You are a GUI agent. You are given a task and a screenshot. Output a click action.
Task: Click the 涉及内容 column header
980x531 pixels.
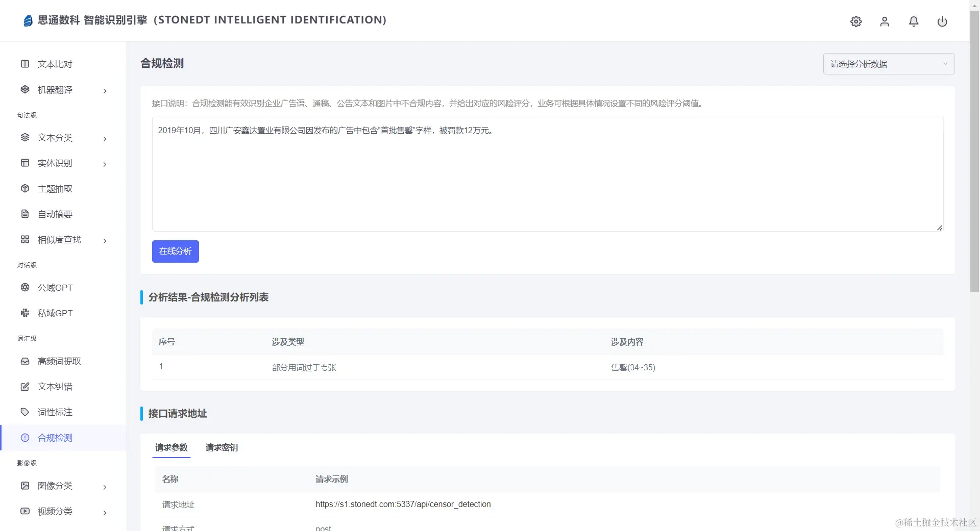[x=627, y=342]
